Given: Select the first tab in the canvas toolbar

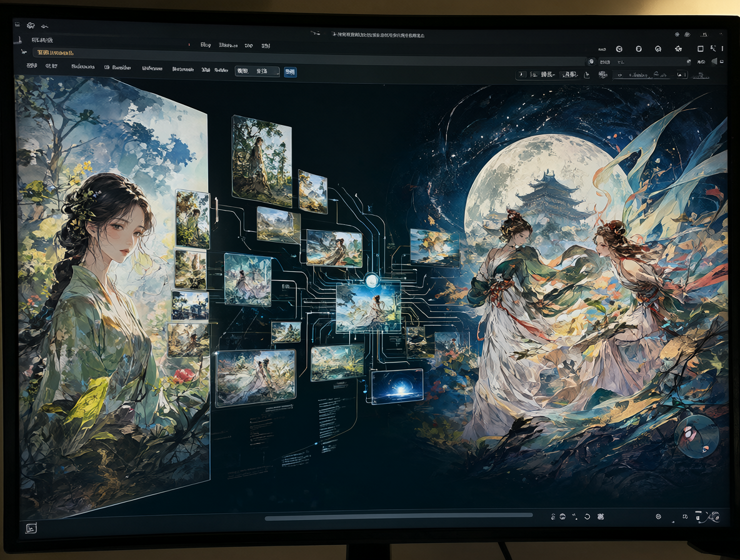Looking at the screenshot, I should click(x=32, y=66).
